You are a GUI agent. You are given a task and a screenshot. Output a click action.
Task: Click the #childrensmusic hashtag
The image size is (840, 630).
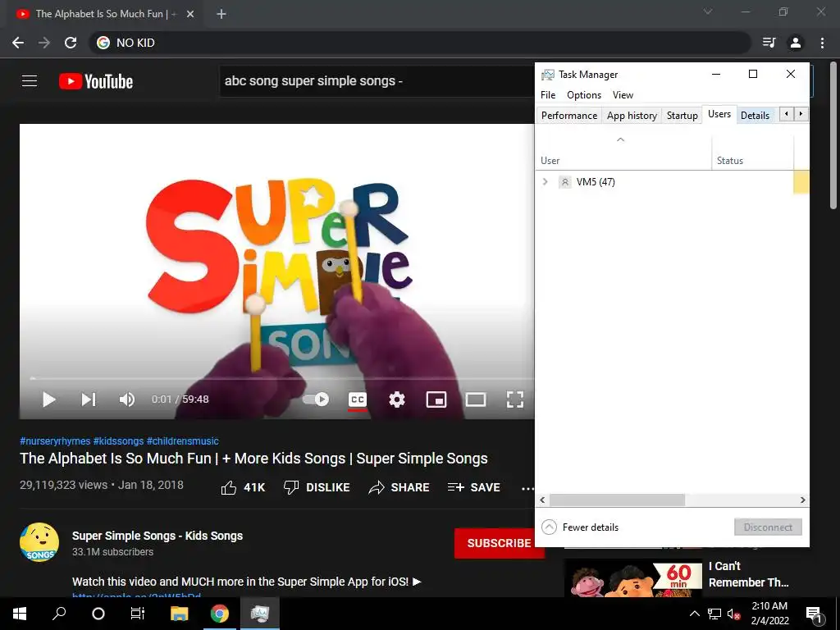(183, 441)
